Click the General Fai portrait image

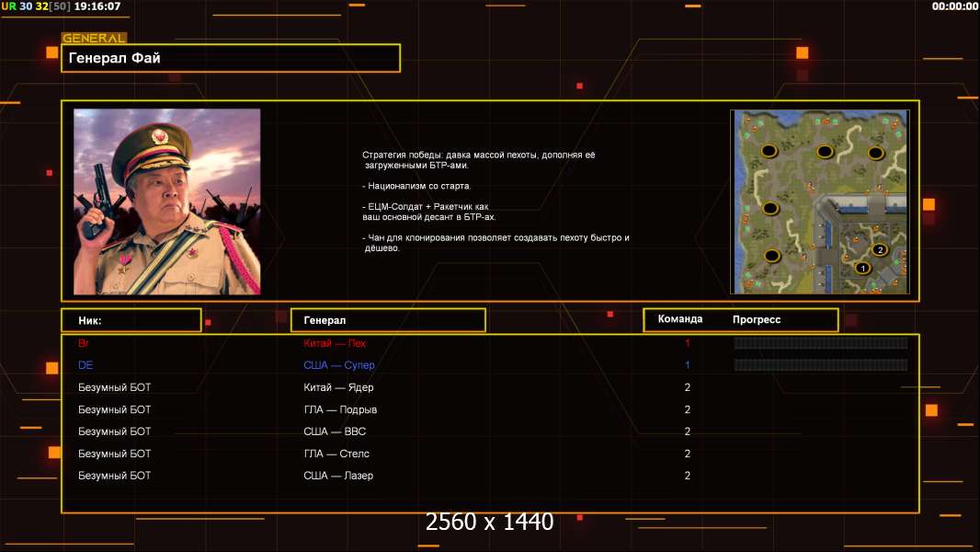coord(167,201)
